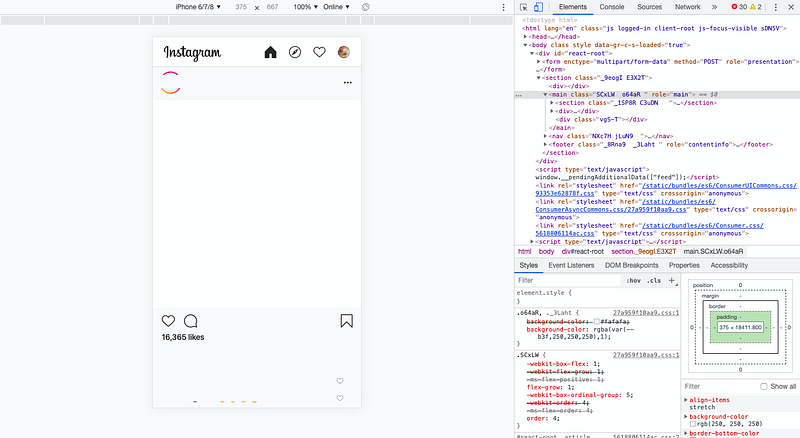This screenshot has width=800, height=438.
Task: Switch to the Console tab
Action: pyautogui.click(x=612, y=7)
